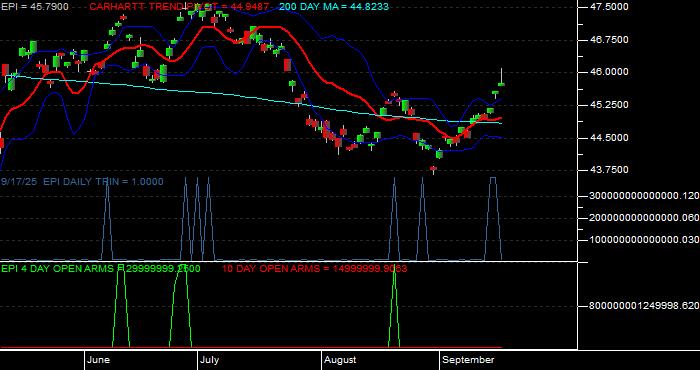
Task: Click the 45.2500 price axis value
Action: (x=609, y=105)
